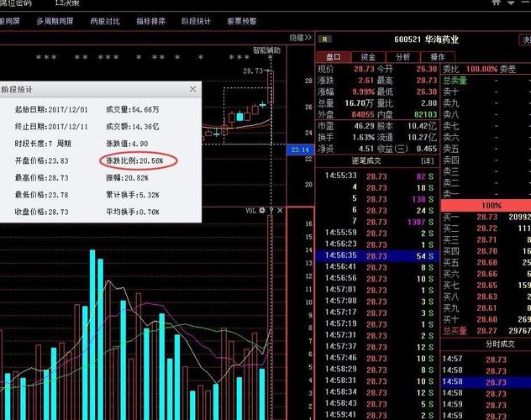Click the 总卖量 label
The height and width of the screenshot is (420, 531).
(x=455, y=80)
